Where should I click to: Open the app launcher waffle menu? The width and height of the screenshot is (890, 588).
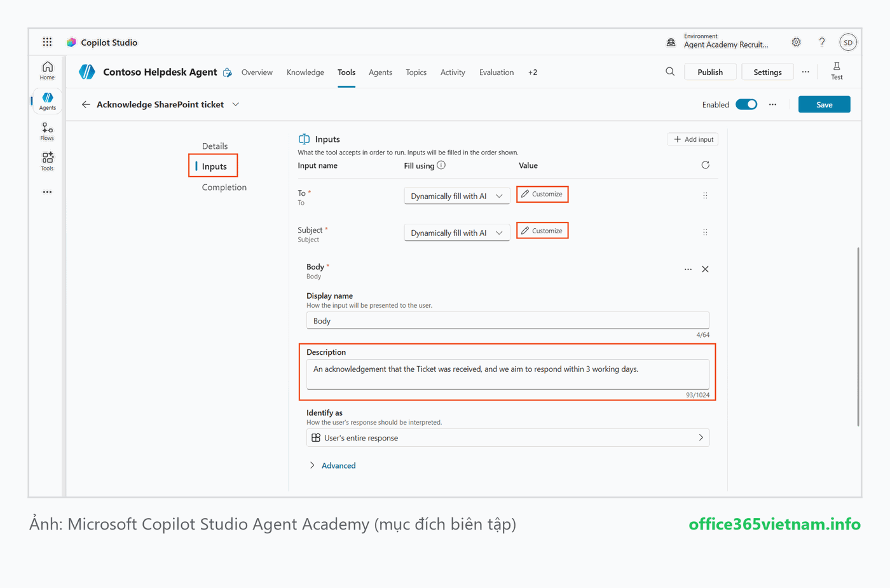click(47, 42)
